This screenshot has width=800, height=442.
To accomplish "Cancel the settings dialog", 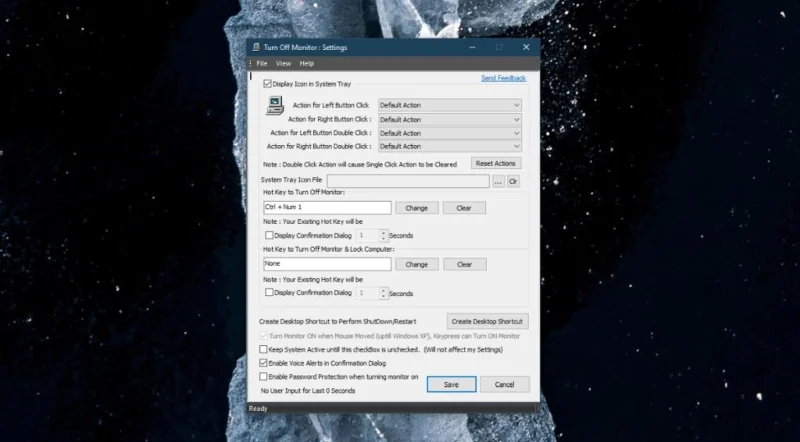I will point(504,384).
